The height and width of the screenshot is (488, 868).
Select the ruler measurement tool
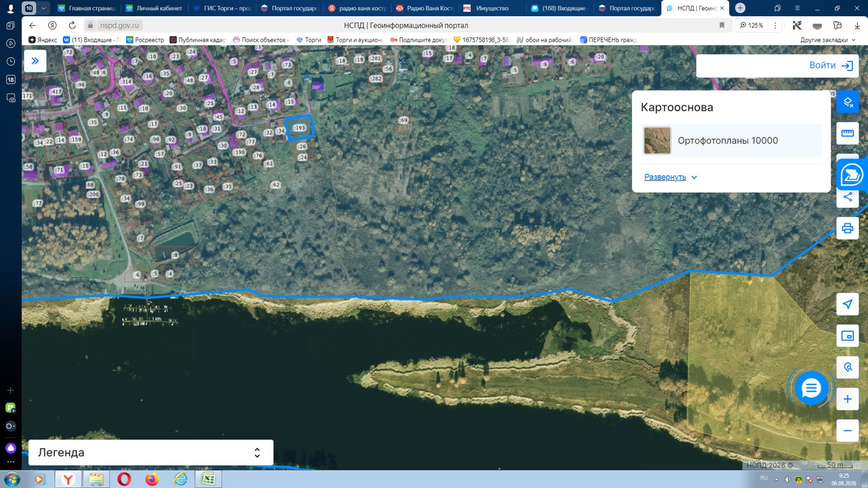847,133
